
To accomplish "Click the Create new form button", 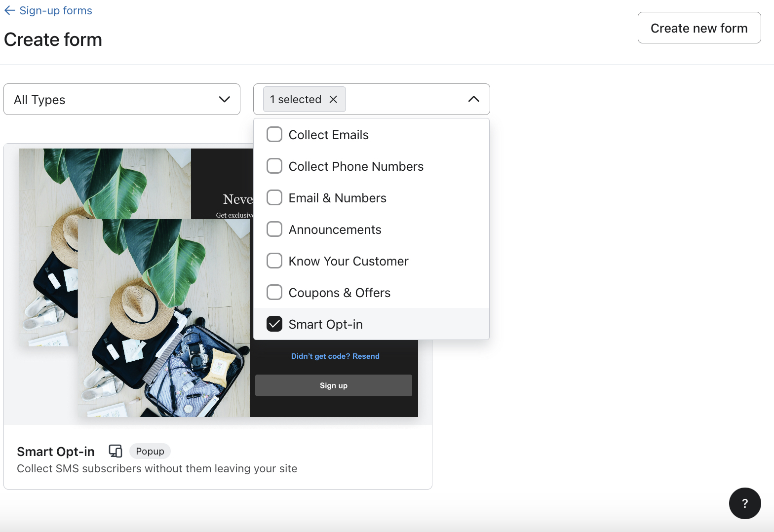I will click(x=698, y=28).
